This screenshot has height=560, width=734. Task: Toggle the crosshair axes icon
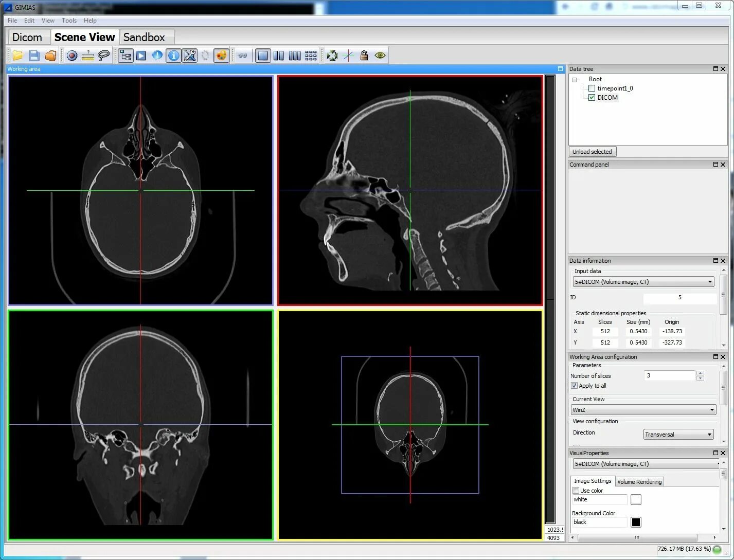coord(348,56)
